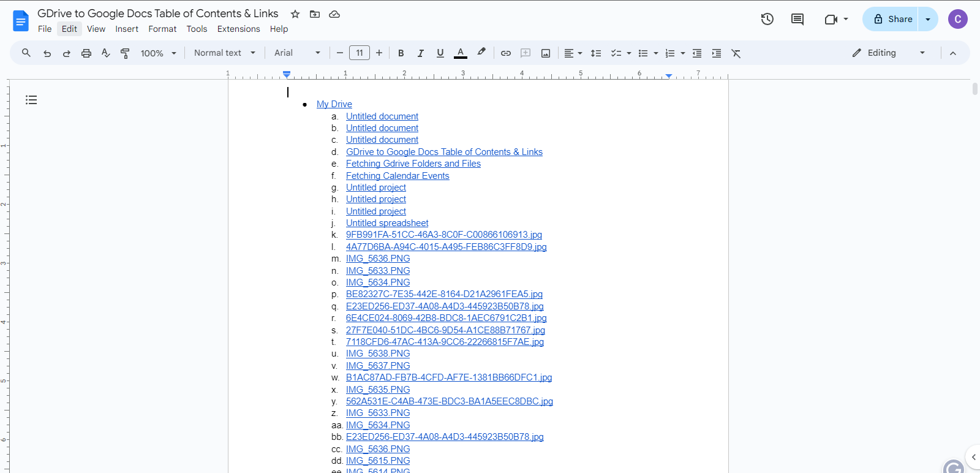Screen dimensions: 980x473
Task: Increase the font size
Action: 379,53
